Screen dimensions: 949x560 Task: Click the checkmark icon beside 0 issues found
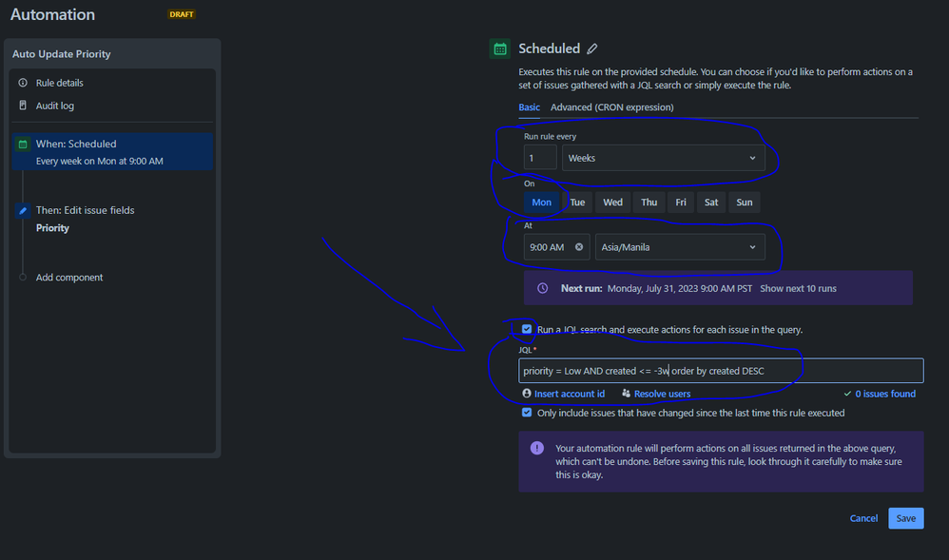tap(847, 394)
